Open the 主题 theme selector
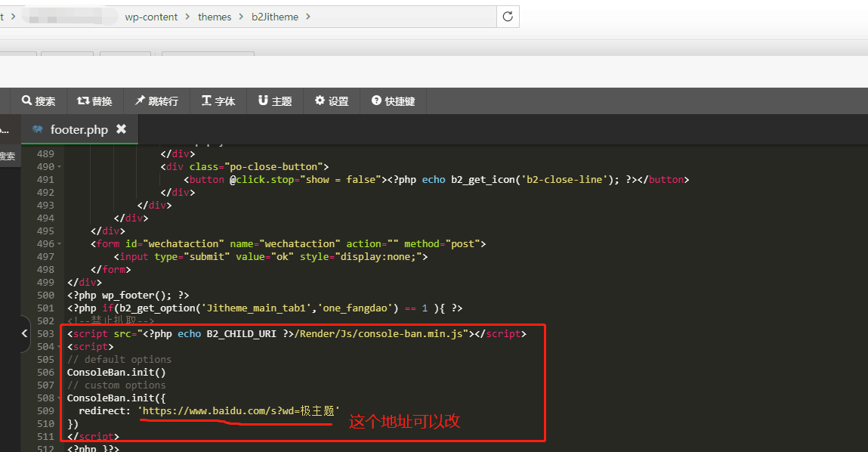 [274, 101]
